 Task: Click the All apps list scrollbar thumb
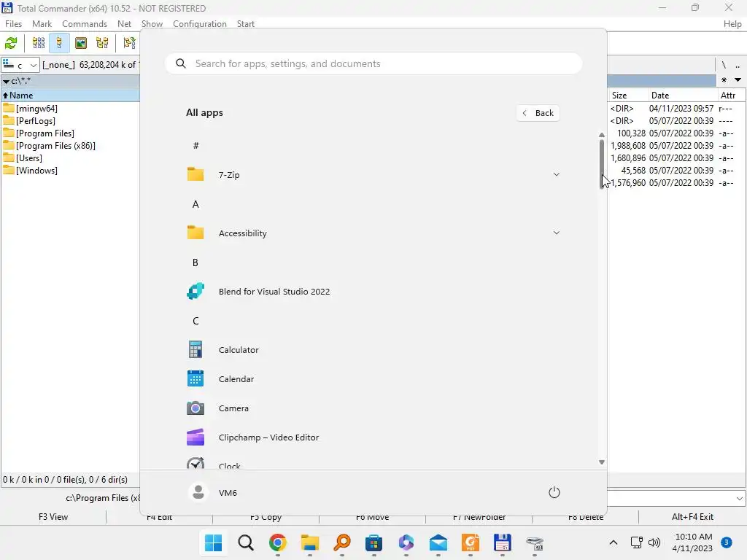click(602, 164)
